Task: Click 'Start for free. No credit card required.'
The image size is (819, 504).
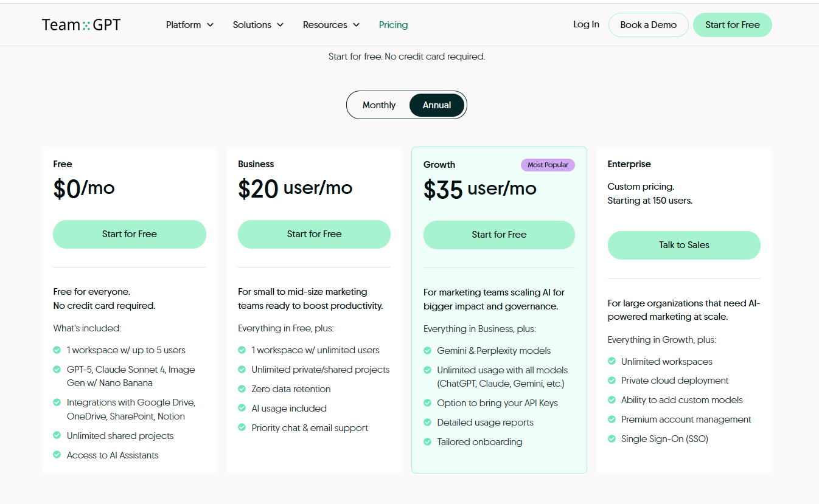Action: tap(406, 57)
